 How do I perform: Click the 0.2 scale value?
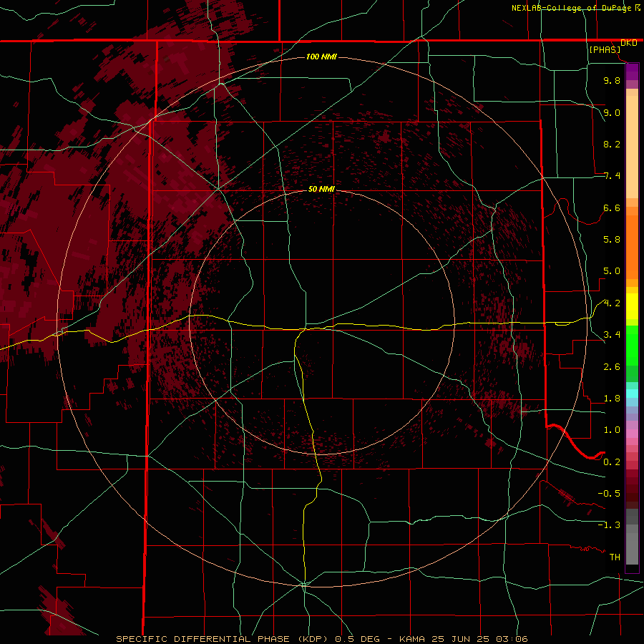pos(612,462)
